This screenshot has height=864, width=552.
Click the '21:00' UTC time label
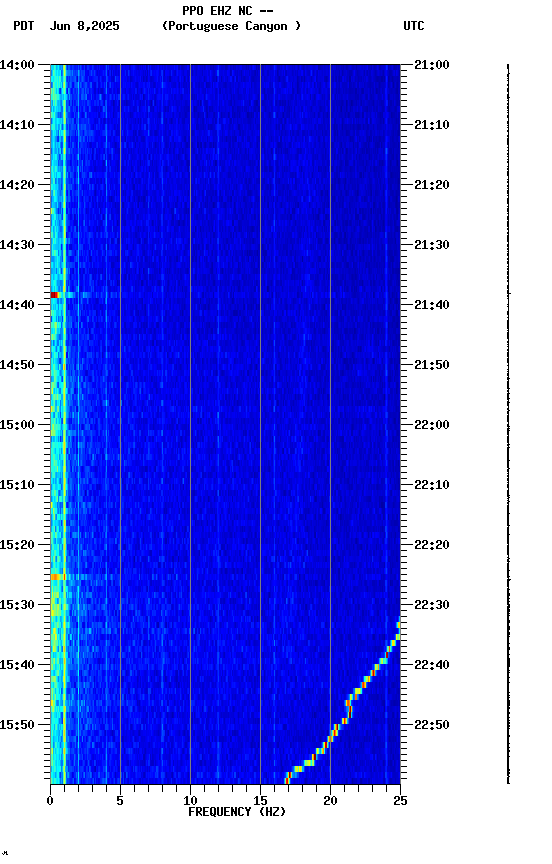click(432, 65)
